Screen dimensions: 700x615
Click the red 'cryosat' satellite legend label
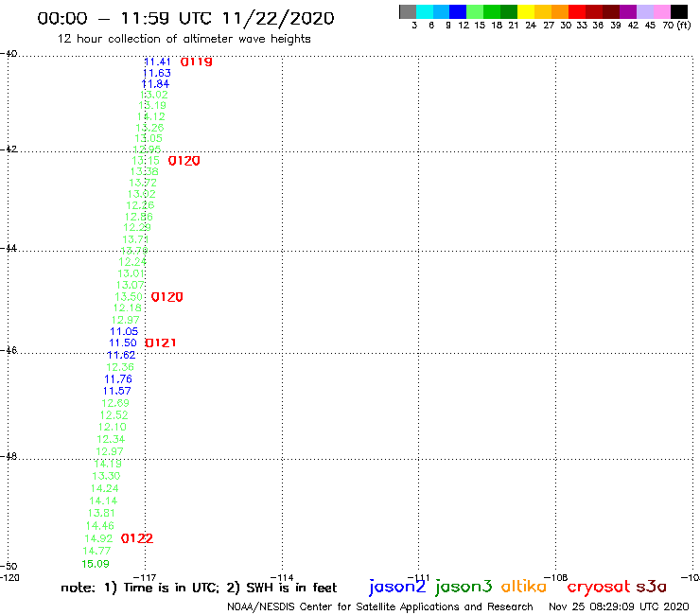click(599, 587)
